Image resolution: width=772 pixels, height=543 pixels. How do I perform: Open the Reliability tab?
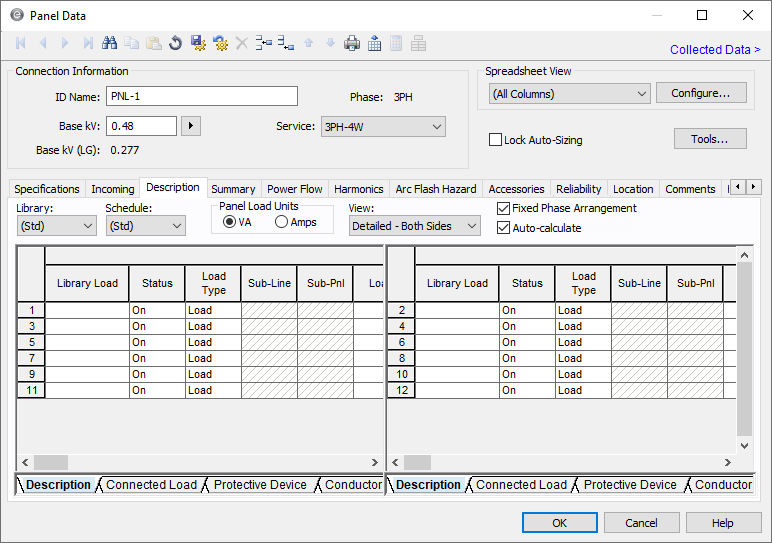click(579, 189)
